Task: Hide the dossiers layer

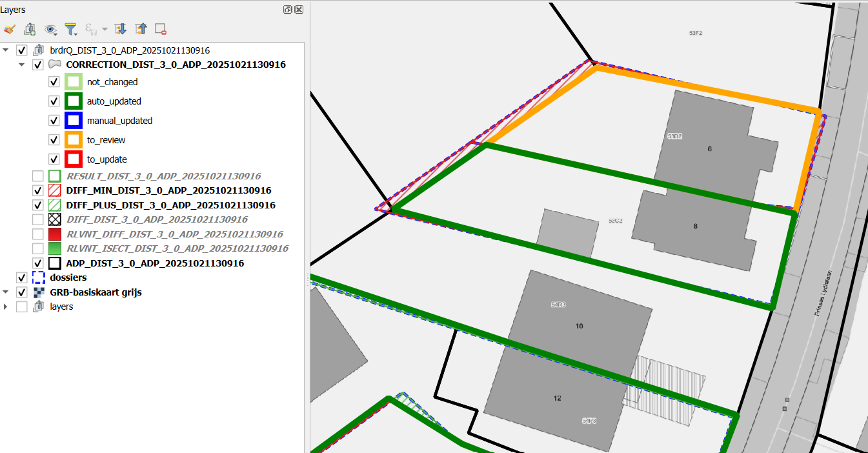Action: (22, 277)
